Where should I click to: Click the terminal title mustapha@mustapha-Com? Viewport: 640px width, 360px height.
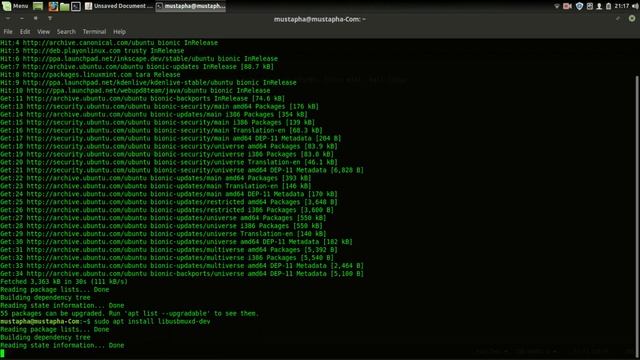coord(320,19)
